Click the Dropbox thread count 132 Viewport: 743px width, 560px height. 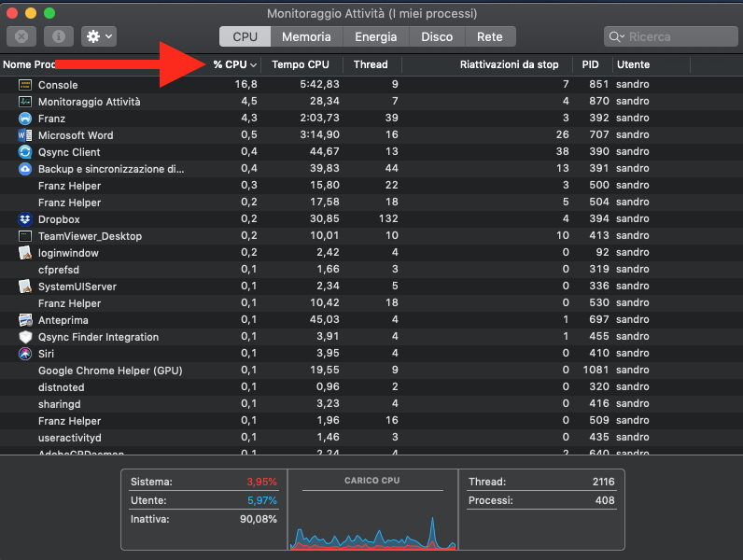point(388,218)
